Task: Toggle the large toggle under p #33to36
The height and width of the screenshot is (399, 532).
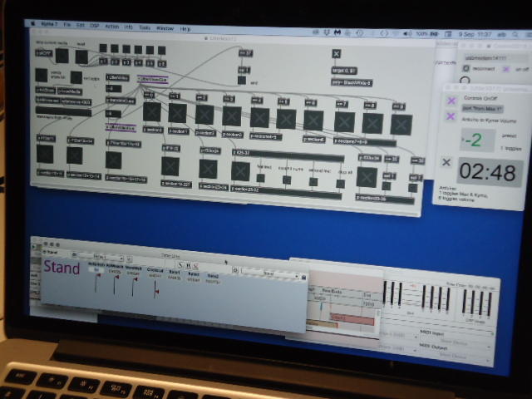Action: [x=367, y=177]
